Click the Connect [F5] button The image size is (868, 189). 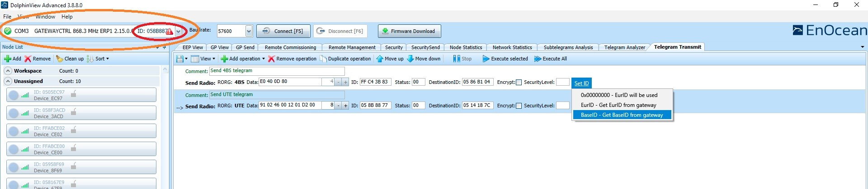coord(283,31)
